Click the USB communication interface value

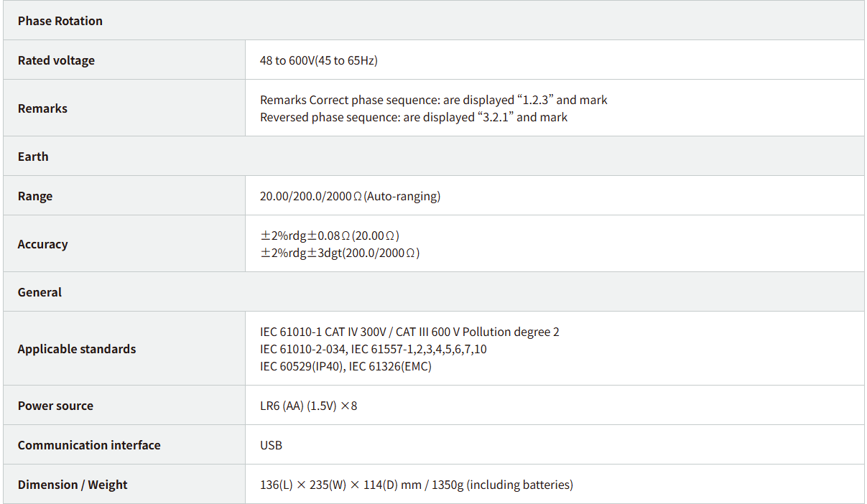[271, 445]
